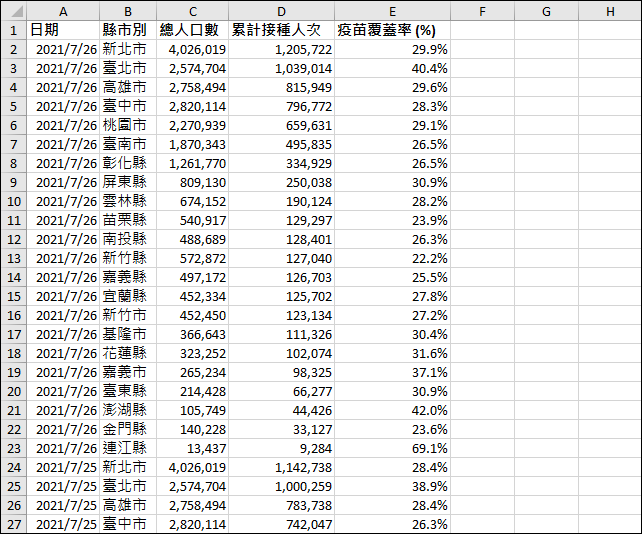Select cell 臺南市
This screenshot has height=534, width=642.
128,144
